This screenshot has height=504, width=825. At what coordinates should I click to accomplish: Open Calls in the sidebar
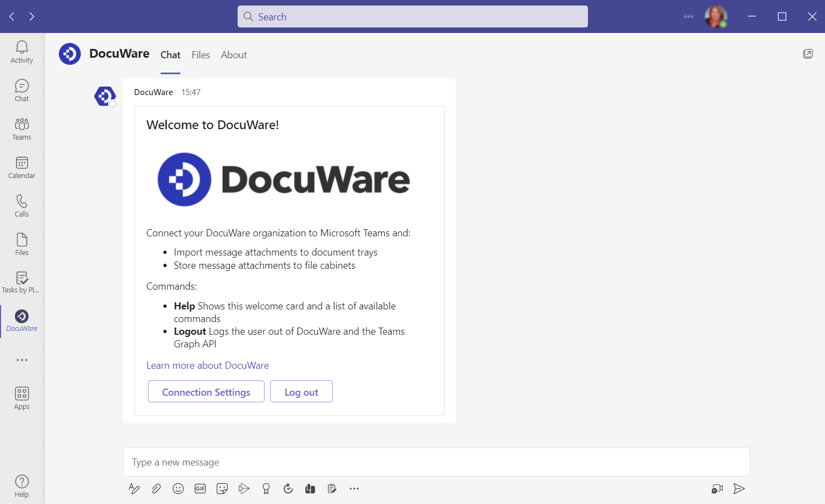pyautogui.click(x=22, y=206)
